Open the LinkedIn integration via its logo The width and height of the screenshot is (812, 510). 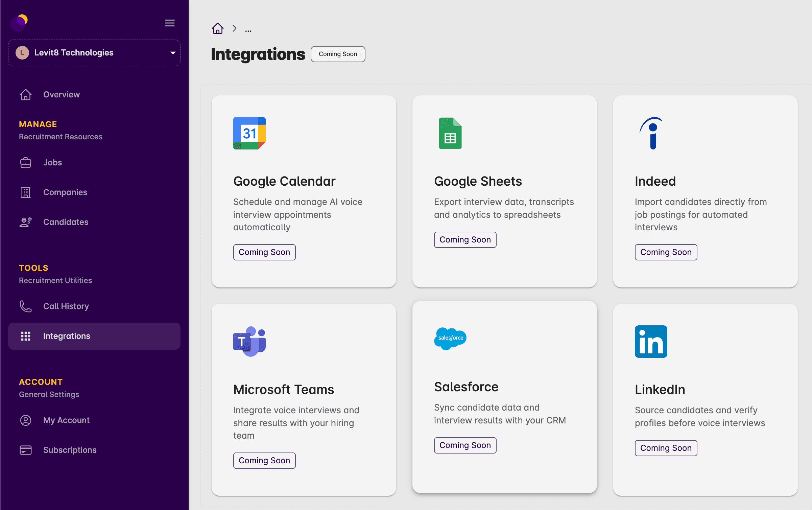650,342
